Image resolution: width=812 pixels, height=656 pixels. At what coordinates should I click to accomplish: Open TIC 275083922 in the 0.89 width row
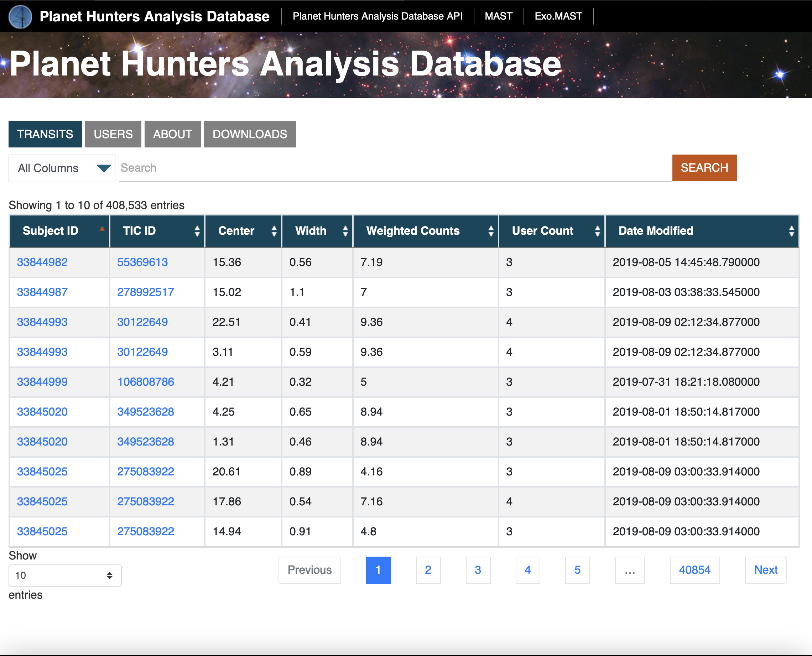pos(145,472)
